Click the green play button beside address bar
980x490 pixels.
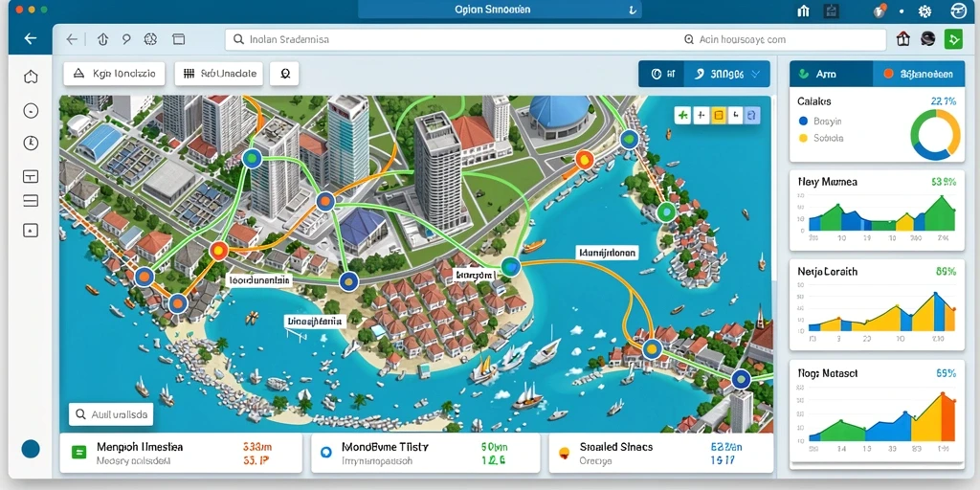pyautogui.click(x=953, y=39)
